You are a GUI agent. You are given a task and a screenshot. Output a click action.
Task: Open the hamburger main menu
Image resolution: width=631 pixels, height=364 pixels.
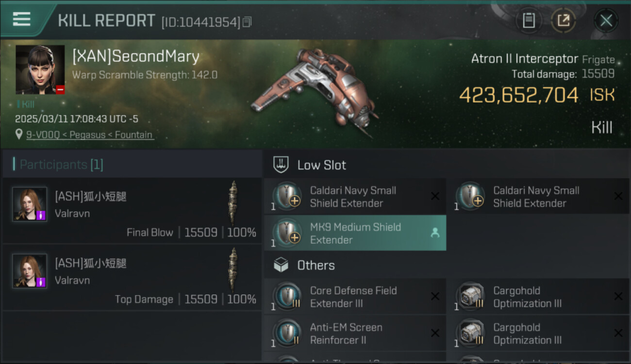pyautogui.click(x=21, y=19)
